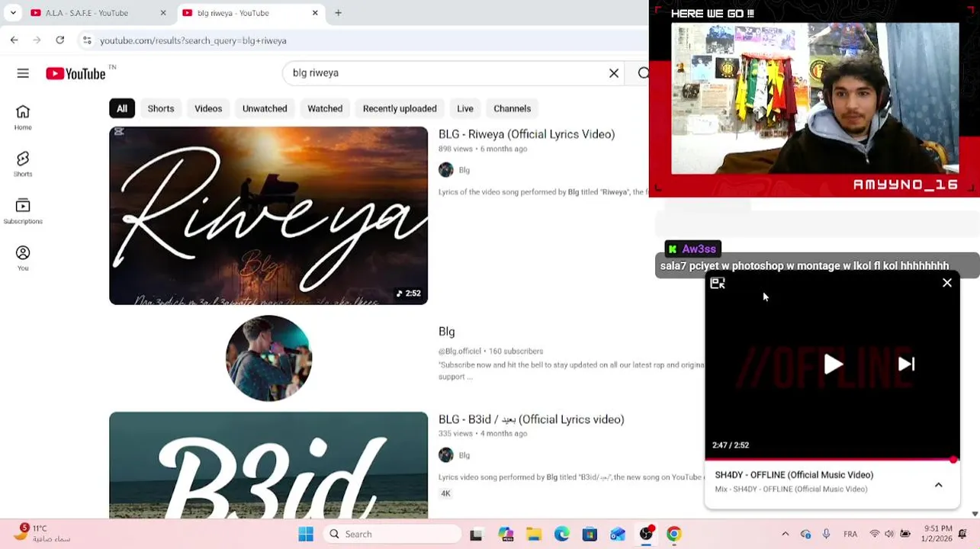
Task: Open Outlook from the taskbar
Action: [618, 535]
